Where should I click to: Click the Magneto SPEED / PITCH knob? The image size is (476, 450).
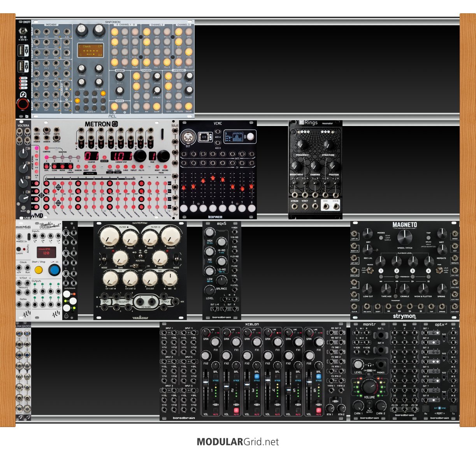(404, 237)
